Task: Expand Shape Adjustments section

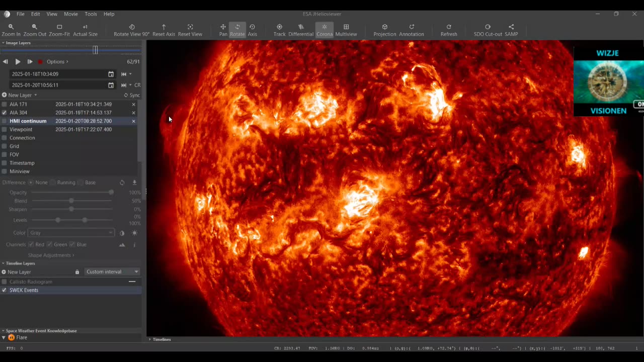Action: coord(51,255)
